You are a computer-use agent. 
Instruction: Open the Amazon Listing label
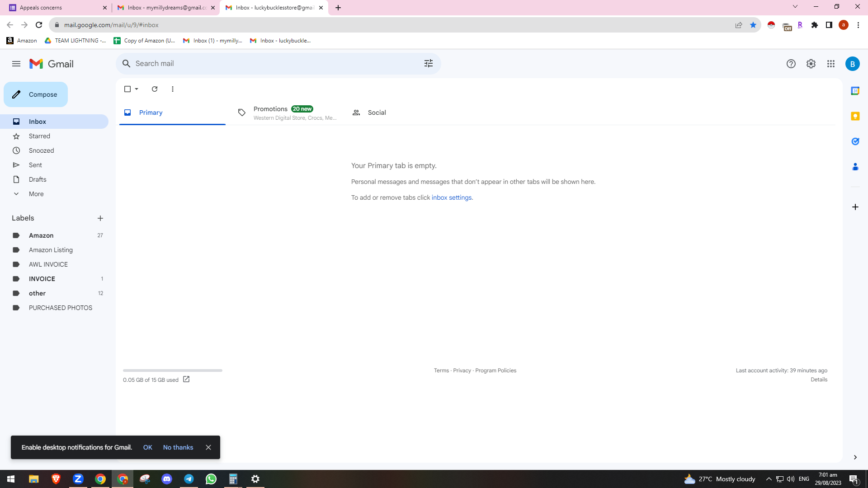(54, 250)
